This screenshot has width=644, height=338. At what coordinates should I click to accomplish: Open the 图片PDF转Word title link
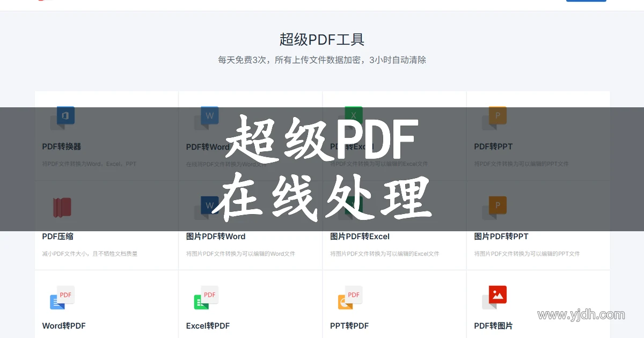(x=216, y=236)
